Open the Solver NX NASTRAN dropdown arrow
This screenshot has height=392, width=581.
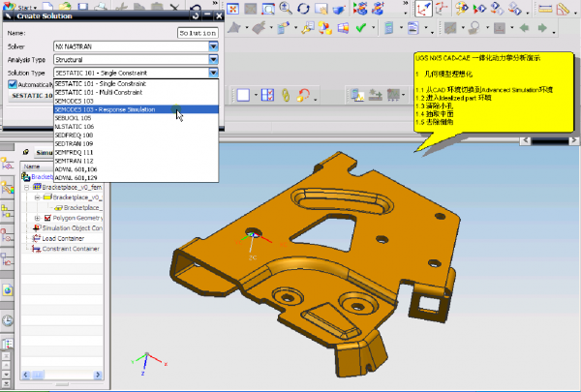tap(213, 46)
